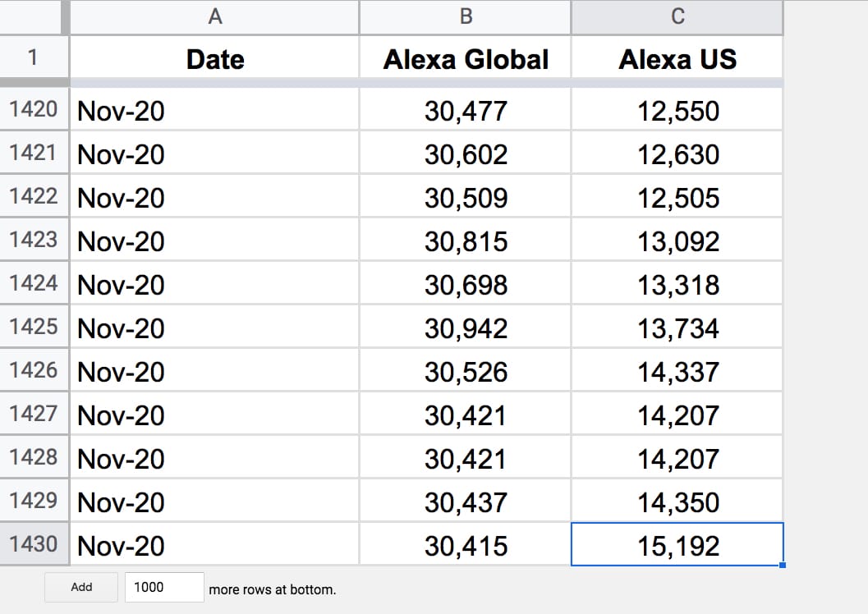
Task: Select row number 1420
Action: (34, 109)
